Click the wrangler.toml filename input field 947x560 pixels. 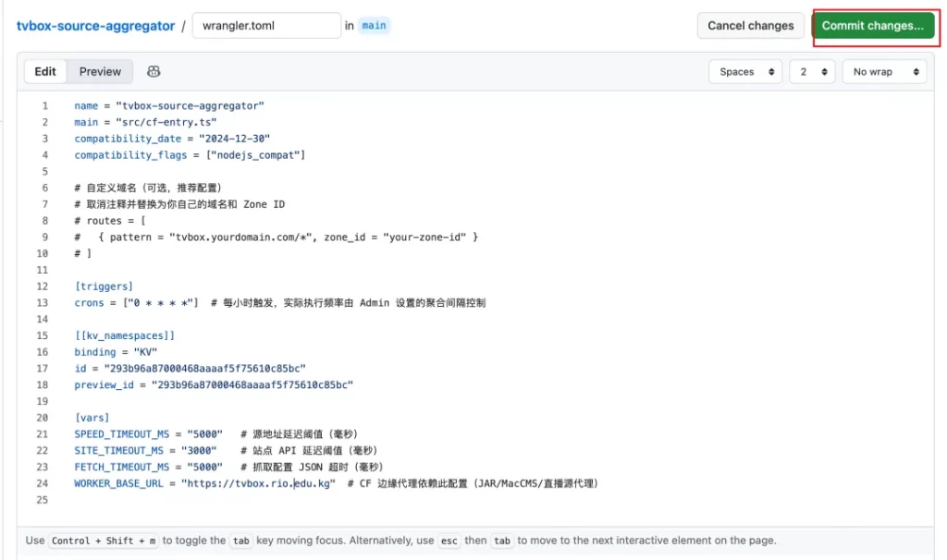click(x=266, y=25)
